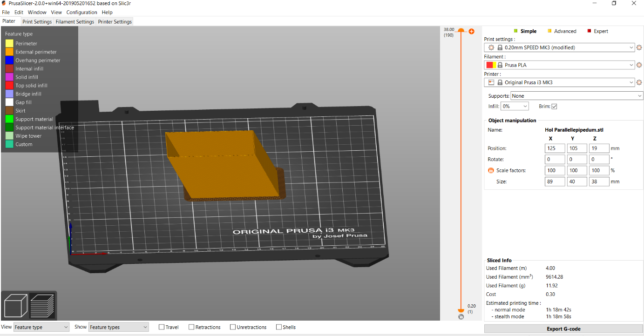644x336 pixels.
Task: Enable the Shells checkbox
Action: [x=279, y=327]
